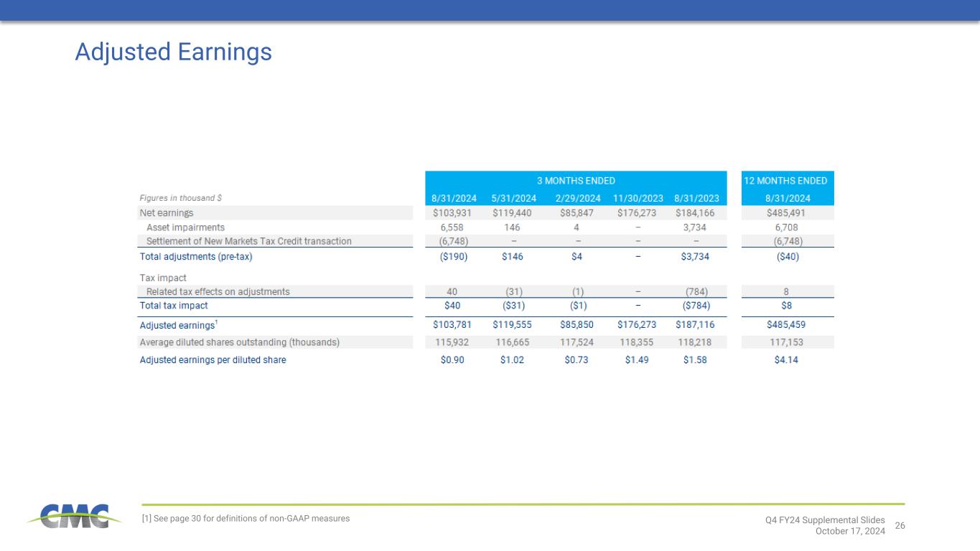Click the Total adjustments (pre-tax) label

[x=196, y=256]
